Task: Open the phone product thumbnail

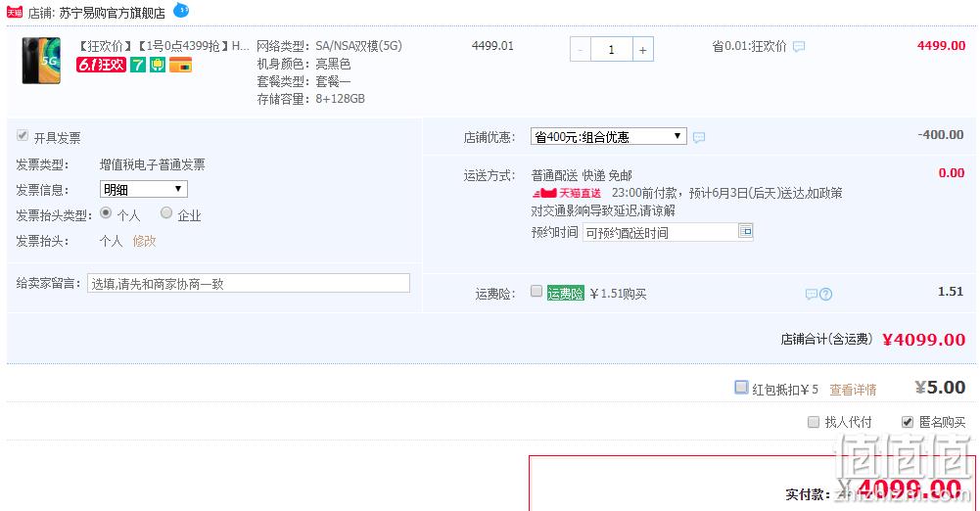Action: click(41, 61)
